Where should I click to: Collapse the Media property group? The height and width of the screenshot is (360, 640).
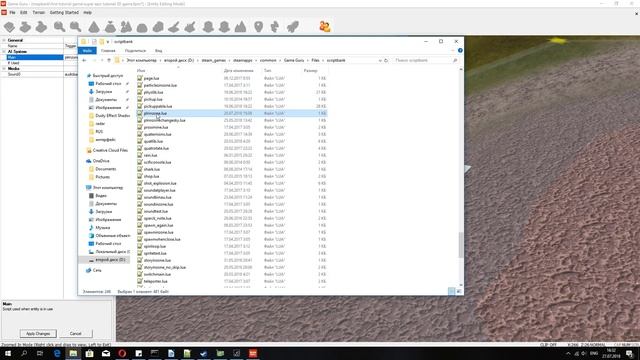pyautogui.click(x=4, y=69)
